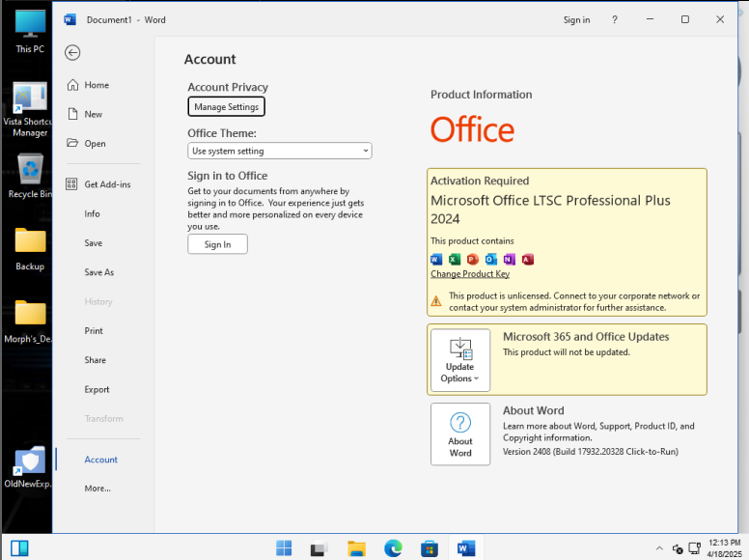Click the Get Add-ins grid icon
This screenshot has height=560, width=749.
coord(71,184)
